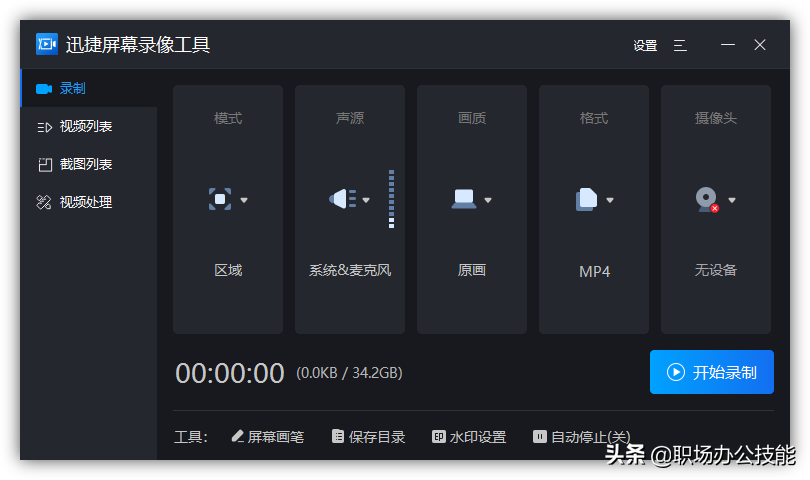Expand the 模式 dropdown arrow

pyautogui.click(x=244, y=200)
